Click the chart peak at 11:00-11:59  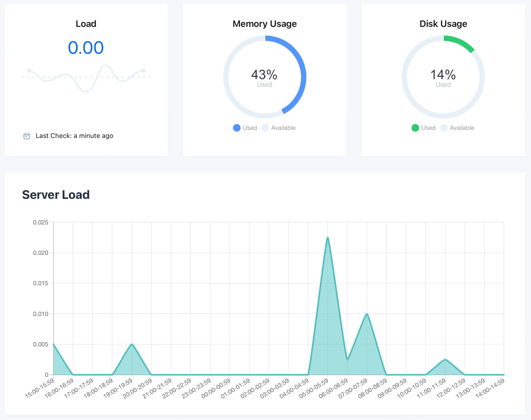pyautogui.click(x=445, y=359)
